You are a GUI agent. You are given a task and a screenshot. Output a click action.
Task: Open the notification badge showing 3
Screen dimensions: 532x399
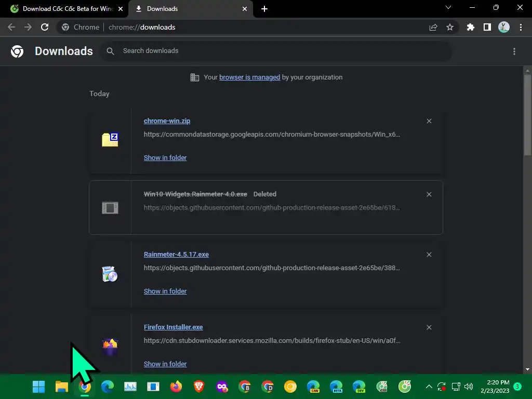[x=517, y=387]
